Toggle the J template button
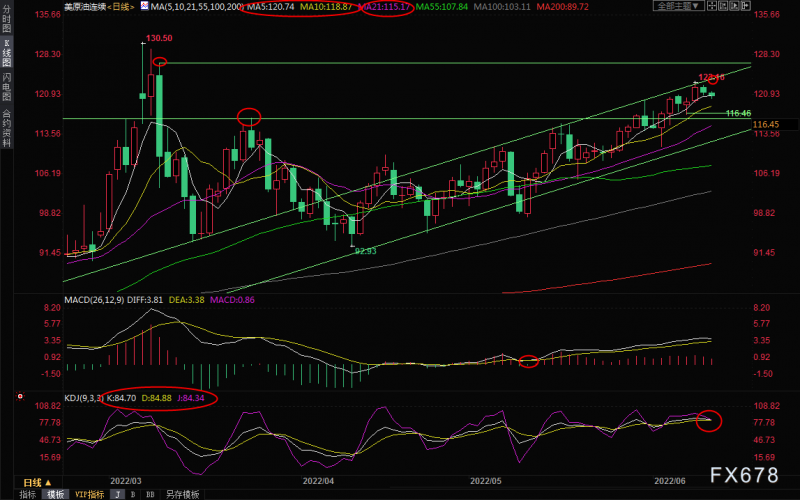 (x=119, y=494)
